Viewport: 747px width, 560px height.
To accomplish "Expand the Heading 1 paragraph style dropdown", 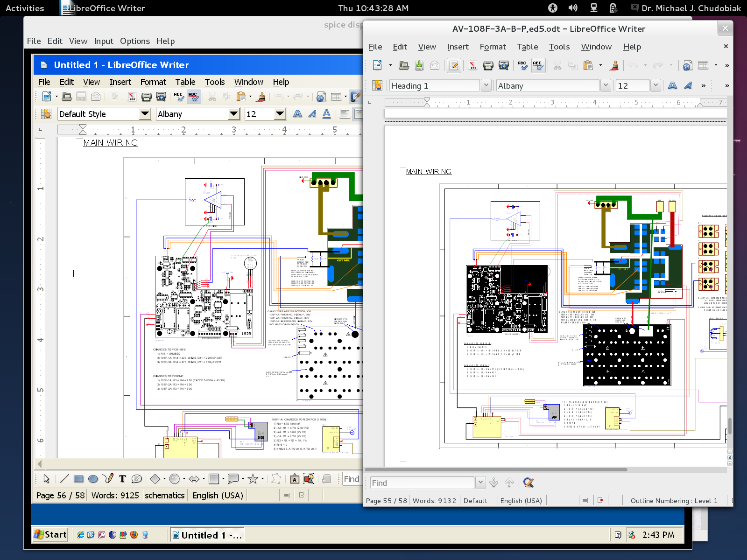I will (486, 85).
